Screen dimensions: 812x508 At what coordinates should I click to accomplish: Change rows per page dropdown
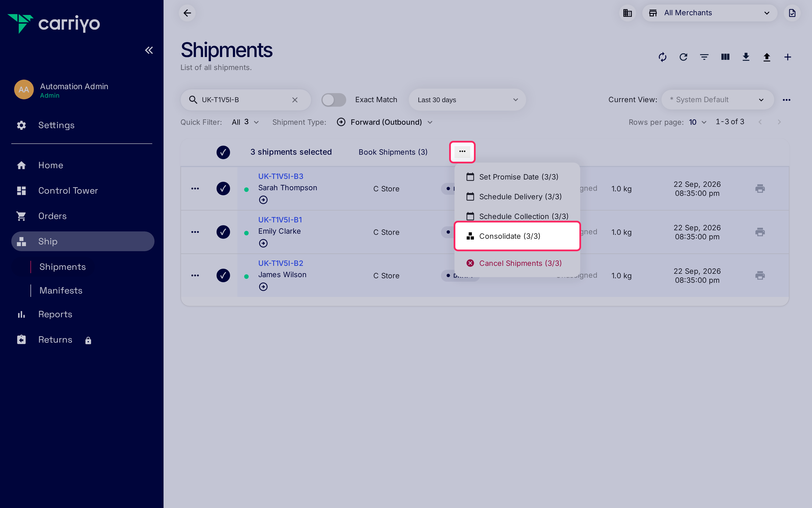(698, 122)
